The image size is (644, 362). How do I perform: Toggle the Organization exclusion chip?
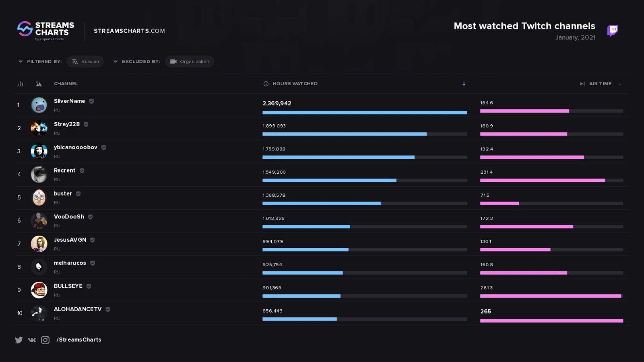pyautogui.click(x=190, y=62)
